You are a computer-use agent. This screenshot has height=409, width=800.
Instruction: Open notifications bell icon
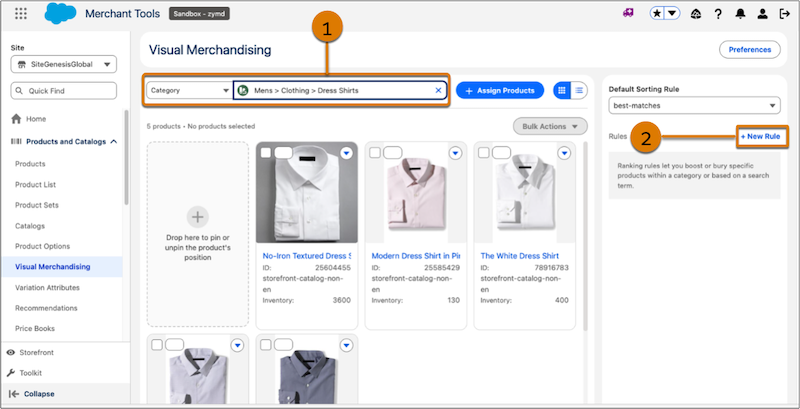pos(740,14)
